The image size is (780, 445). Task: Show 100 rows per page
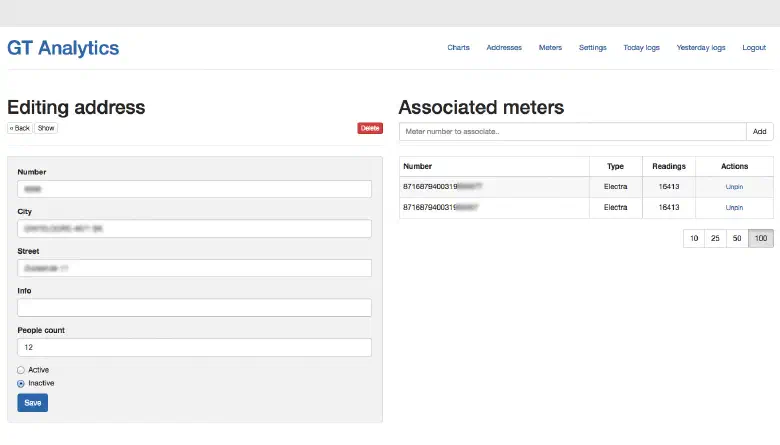point(761,239)
